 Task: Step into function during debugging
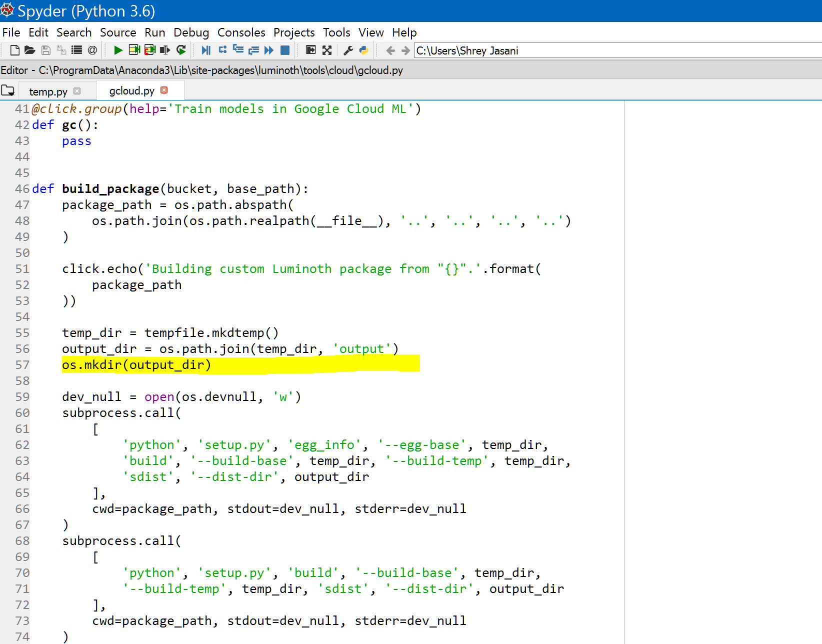point(238,50)
